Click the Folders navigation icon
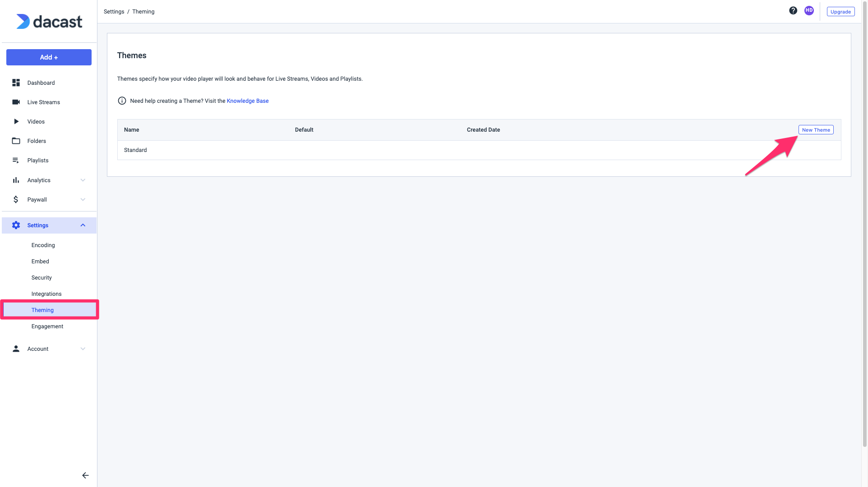Screen dimensions: 868x487 16,141
